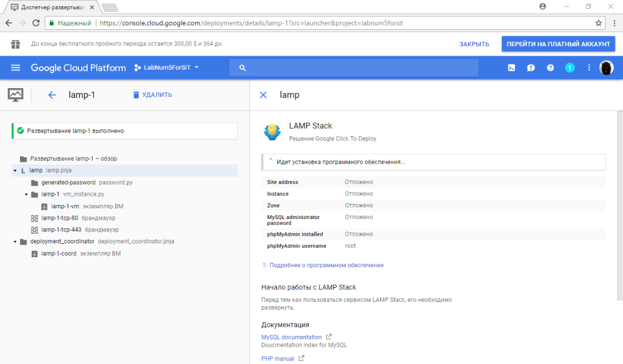This screenshot has height=364, width=623.
Task: Click the phpMyAdmin username value 'root'
Action: 350,246
